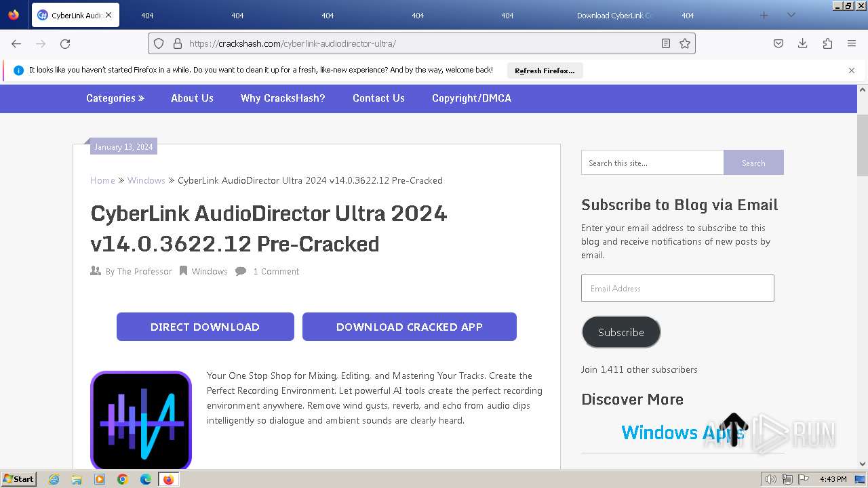Open the Firefox downloads panel
868x488 pixels.
click(803, 43)
